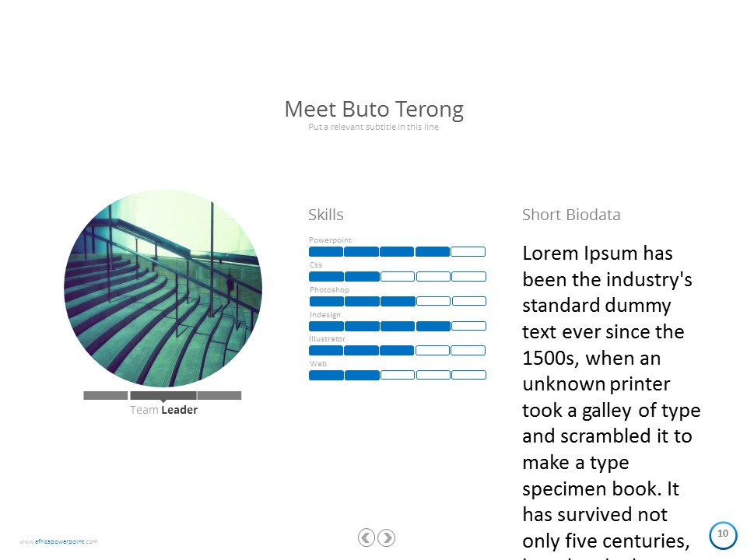Screen dimensions: 747x560
Task: Open the africapowerpoint.com website link
Action: click(59, 541)
